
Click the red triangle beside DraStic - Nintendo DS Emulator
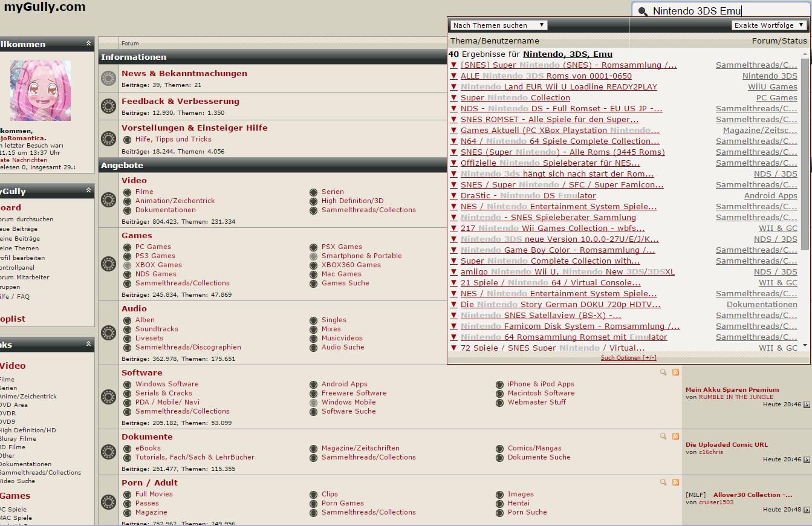coord(454,196)
